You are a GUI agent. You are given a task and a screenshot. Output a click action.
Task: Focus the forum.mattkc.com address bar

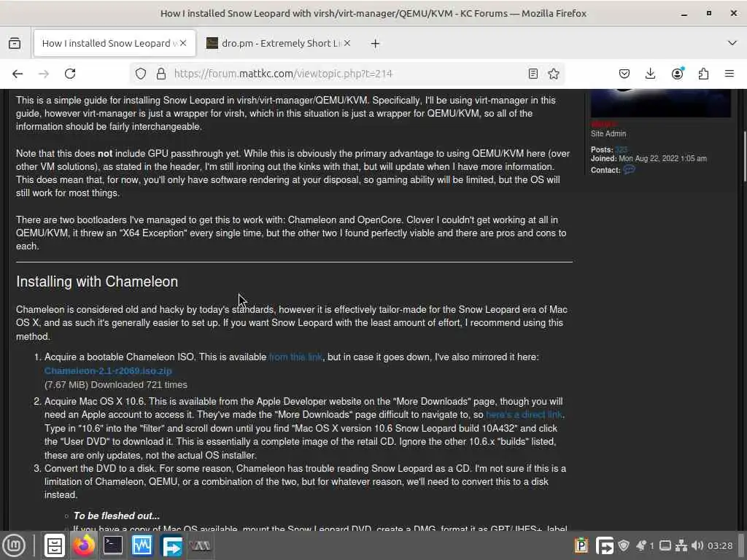(348, 74)
